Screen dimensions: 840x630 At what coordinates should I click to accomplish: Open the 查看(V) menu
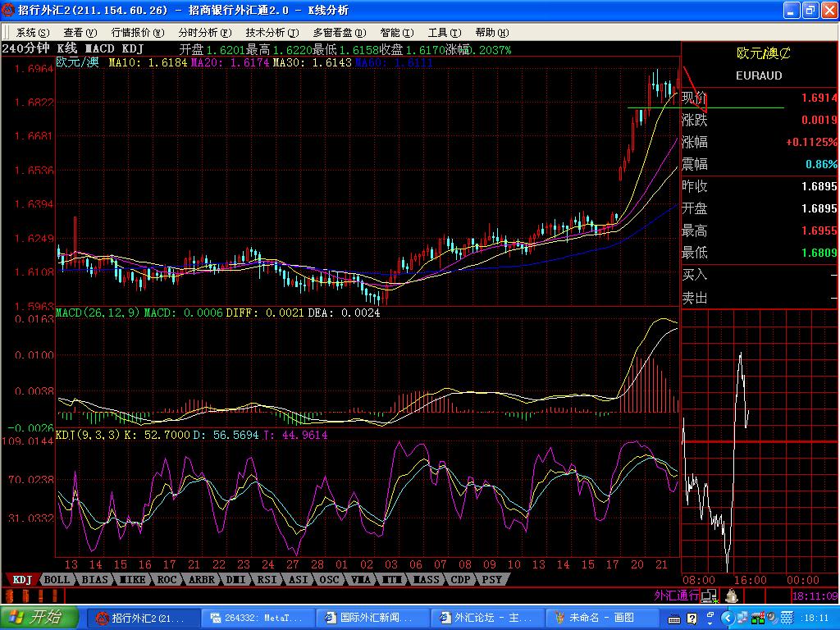tap(80, 33)
